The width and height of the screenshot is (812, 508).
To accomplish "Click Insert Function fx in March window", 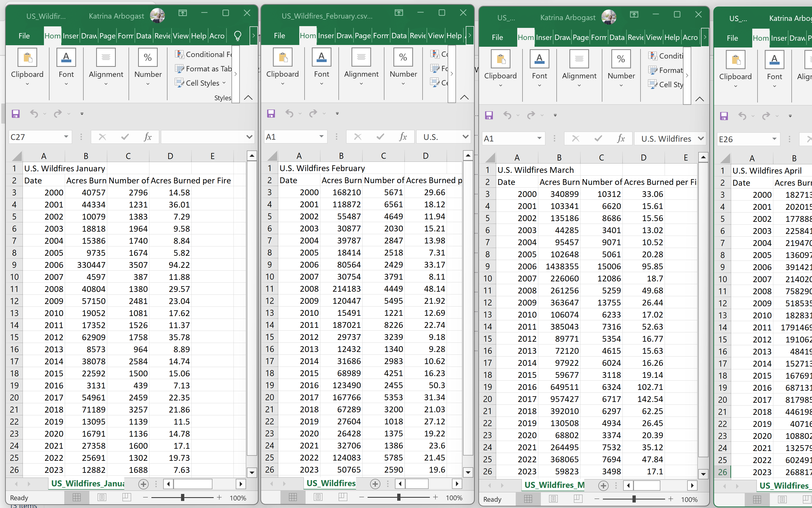I will 621,138.
